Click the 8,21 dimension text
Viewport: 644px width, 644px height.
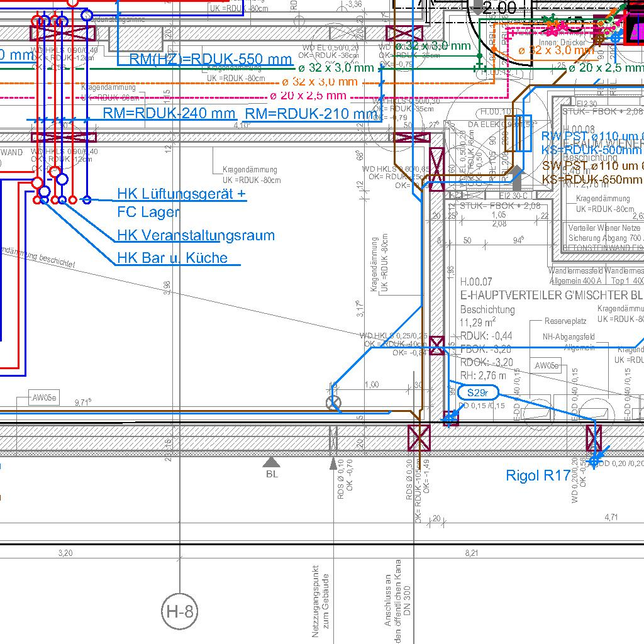tap(471, 553)
